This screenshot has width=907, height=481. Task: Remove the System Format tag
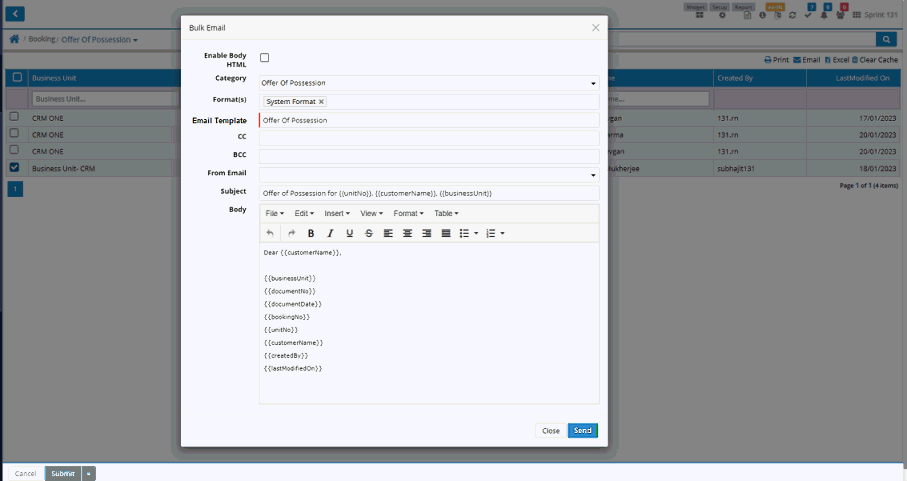click(321, 102)
